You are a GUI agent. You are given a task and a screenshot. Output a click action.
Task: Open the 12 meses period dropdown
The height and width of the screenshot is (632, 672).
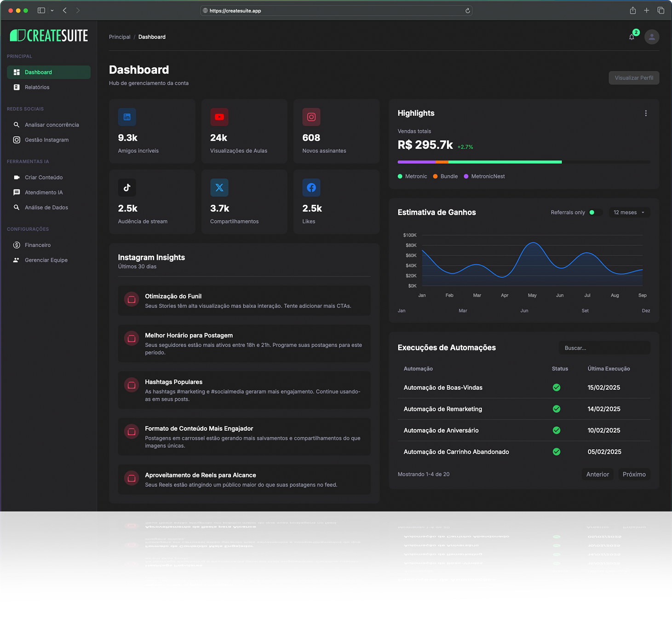629,212
